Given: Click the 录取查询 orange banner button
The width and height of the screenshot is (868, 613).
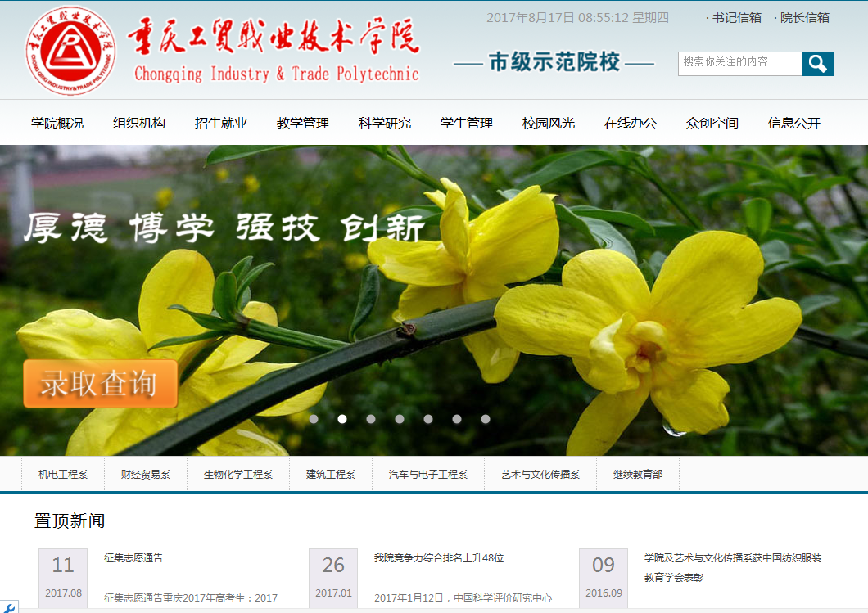Looking at the screenshot, I should (x=100, y=383).
